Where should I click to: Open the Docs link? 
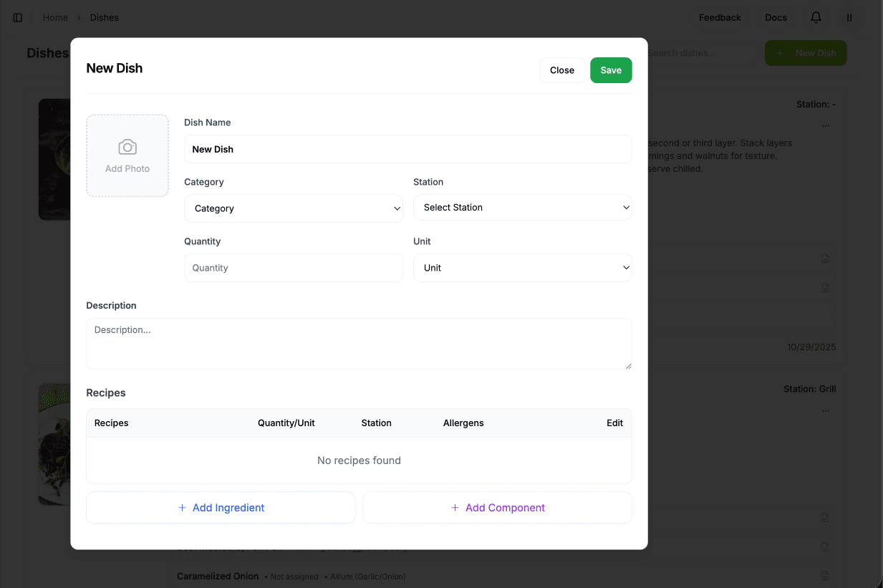point(776,18)
